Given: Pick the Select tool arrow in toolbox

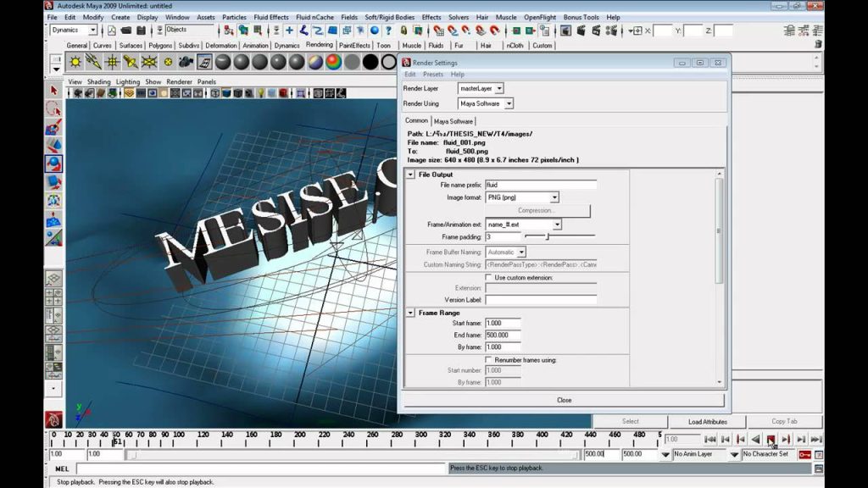Looking at the screenshot, I should (x=53, y=90).
